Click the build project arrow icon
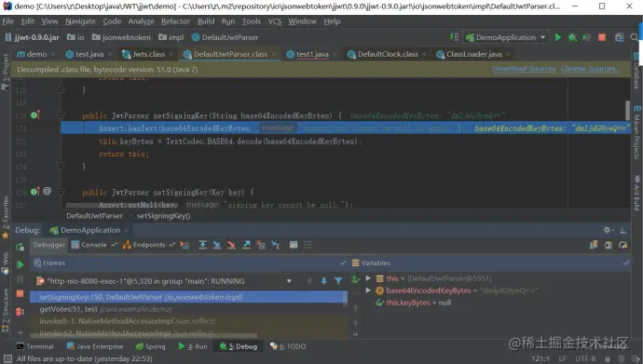 (454, 37)
